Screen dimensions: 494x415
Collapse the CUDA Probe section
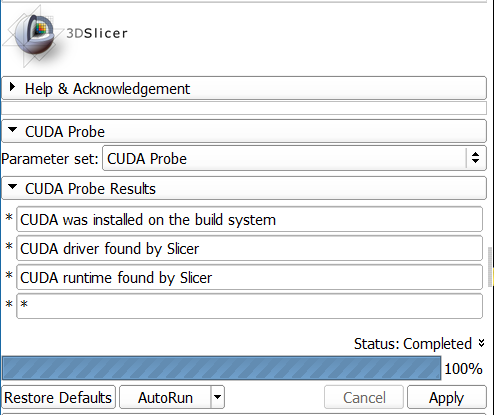pos(244,131)
